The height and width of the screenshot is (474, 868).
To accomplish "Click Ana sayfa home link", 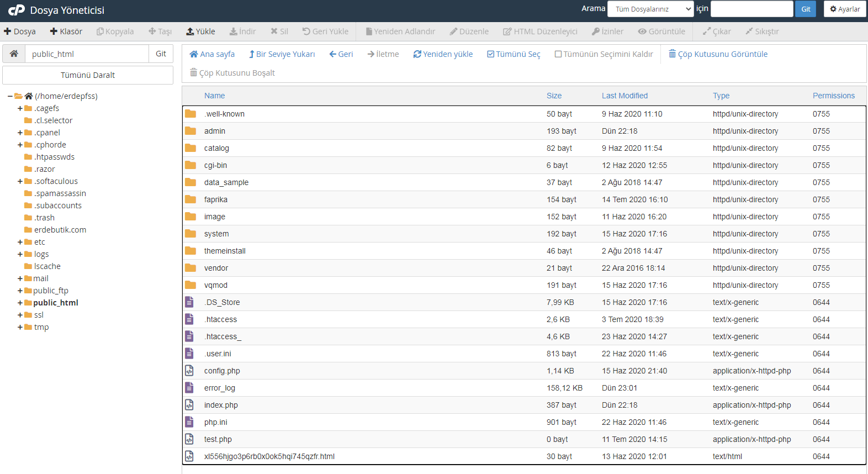I will point(212,54).
